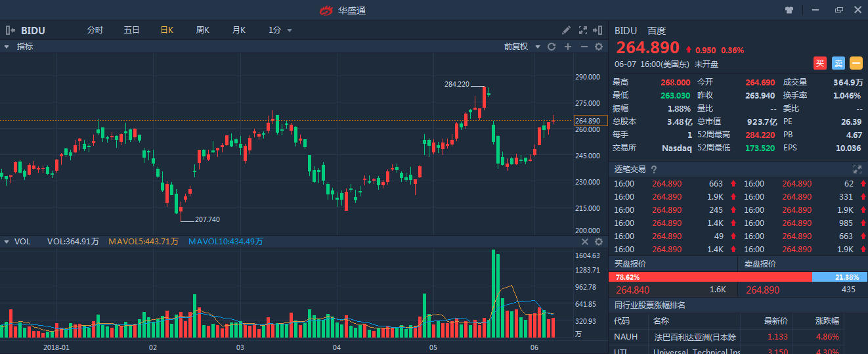The width and height of the screenshot is (868, 354).
Task: Open the main chart indicator settings gear
Action: (x=599, y=47)
